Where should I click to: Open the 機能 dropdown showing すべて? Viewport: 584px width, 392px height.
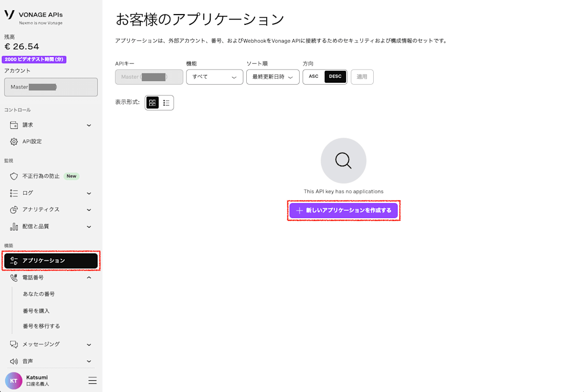[215, 77]
